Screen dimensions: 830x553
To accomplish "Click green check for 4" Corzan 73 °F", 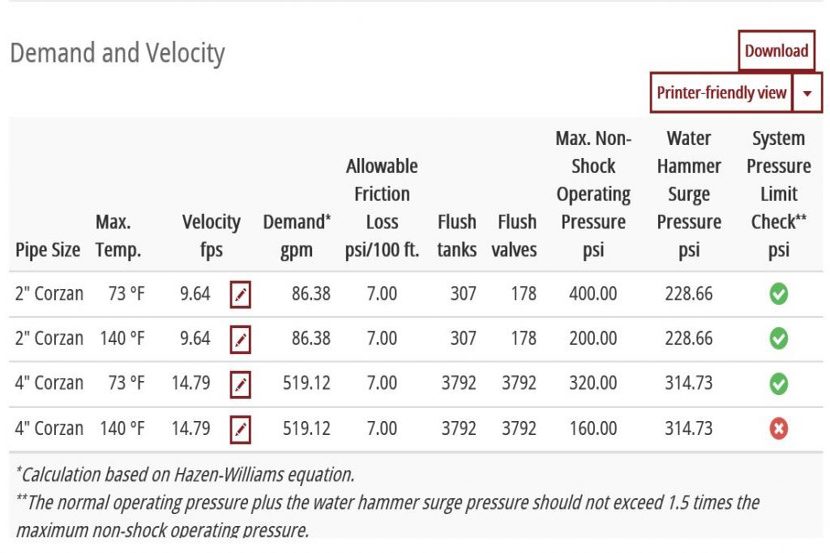I will click(779, 383).
